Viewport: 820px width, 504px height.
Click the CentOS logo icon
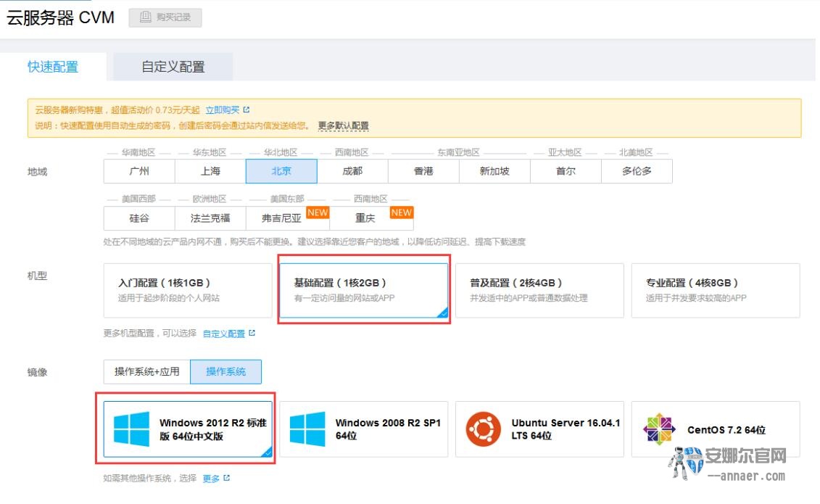coord(659,429)
